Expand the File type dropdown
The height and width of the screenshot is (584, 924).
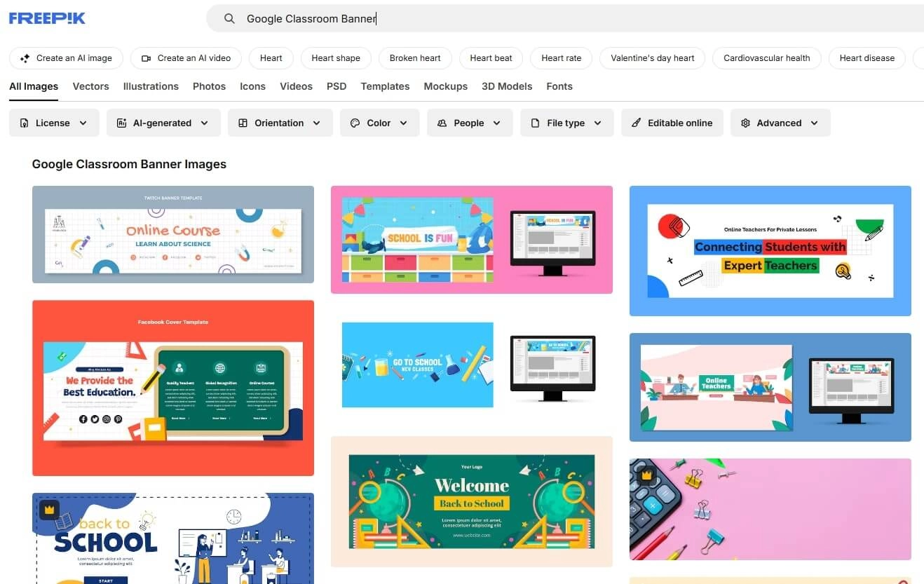[x=566, y=123]
